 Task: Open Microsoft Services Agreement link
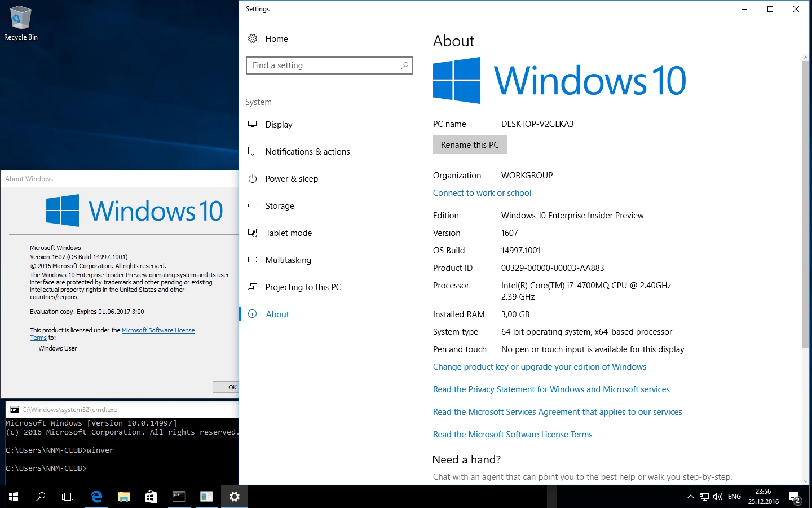558,412
